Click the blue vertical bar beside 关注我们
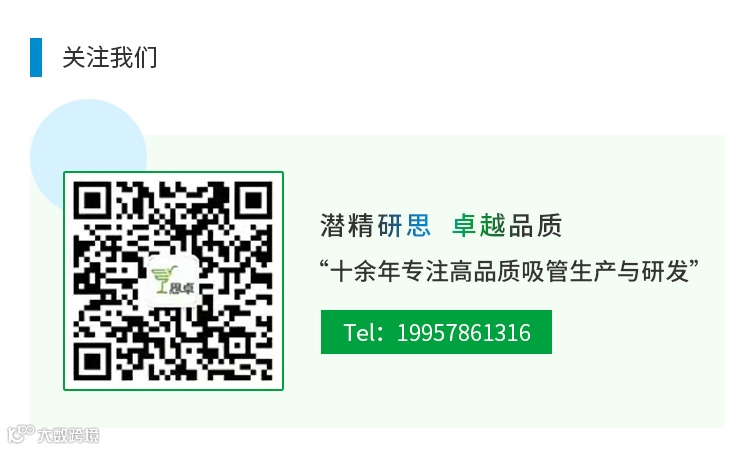The width and height of the screenshot is (750, 450). 36,57
